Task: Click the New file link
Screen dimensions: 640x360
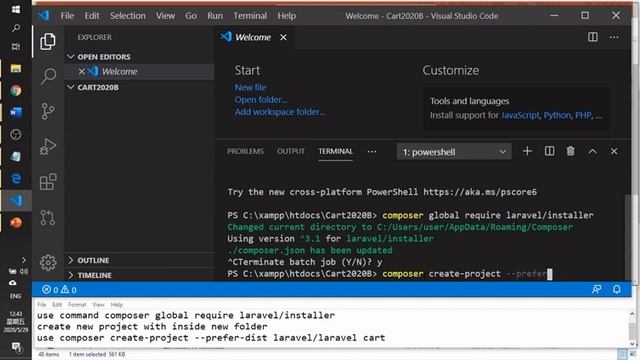Action: pos(251,87)
